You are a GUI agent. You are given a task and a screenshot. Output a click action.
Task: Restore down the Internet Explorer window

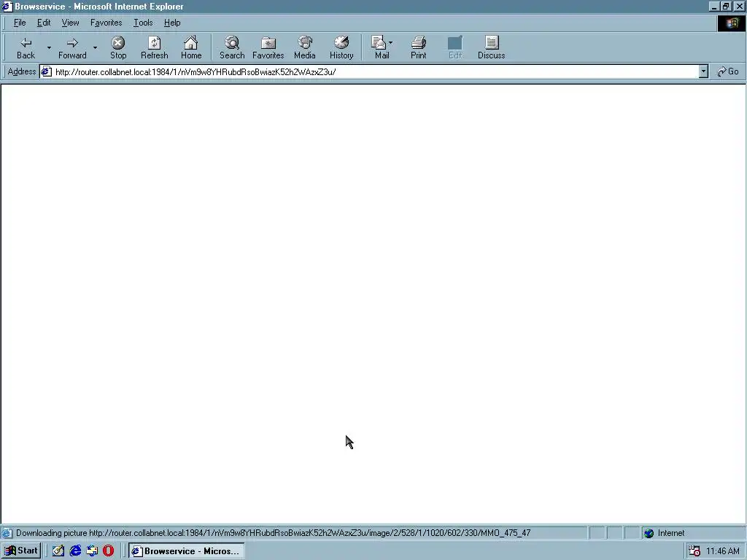(x=725, y=7)
